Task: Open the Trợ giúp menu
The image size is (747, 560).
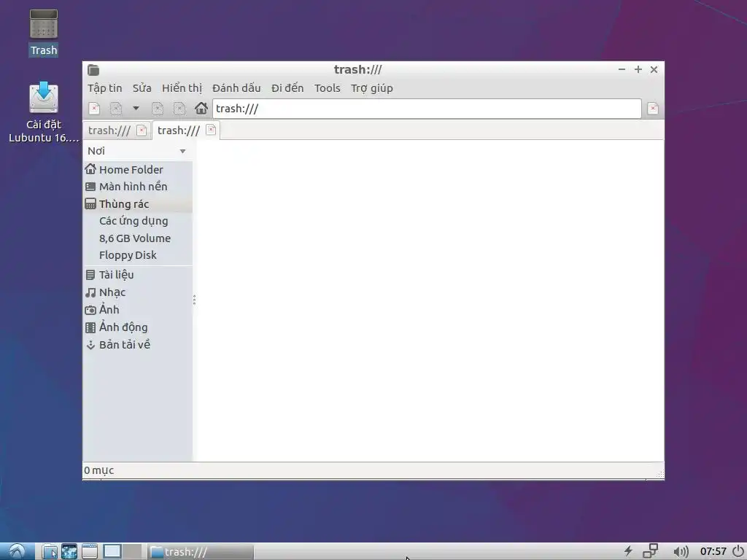Action: (371, 88)
